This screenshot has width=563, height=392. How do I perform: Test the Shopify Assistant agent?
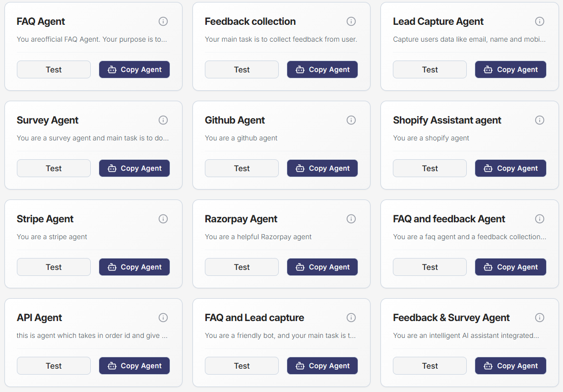[430, 168]
